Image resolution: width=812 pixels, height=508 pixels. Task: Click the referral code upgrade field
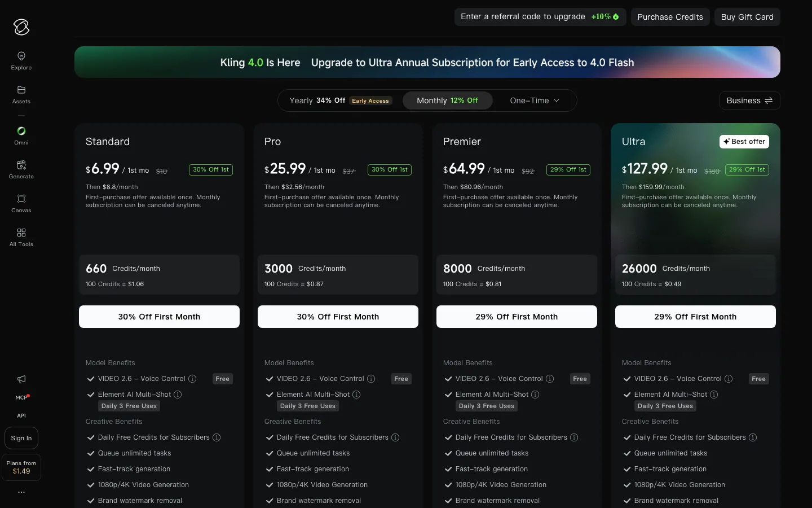540,17
